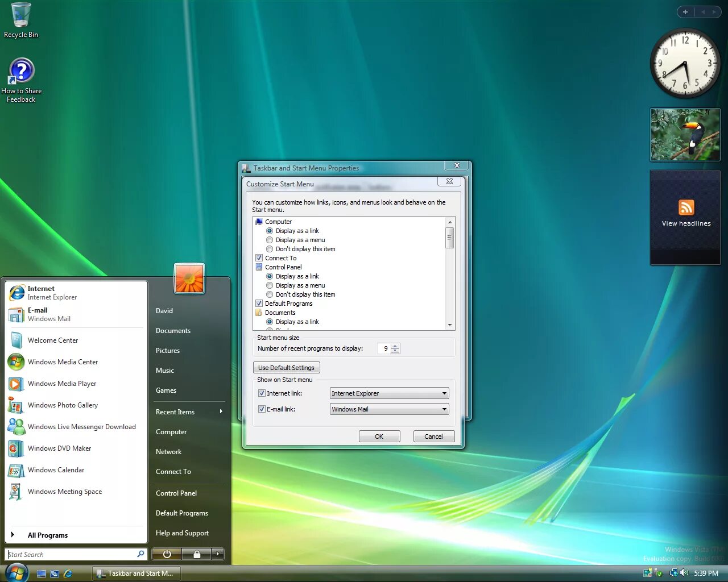The height and width of the screenshot is (582, 728).
Task: Click Taskbar and Start Menu taskbar button
Action: click(136, 573)
